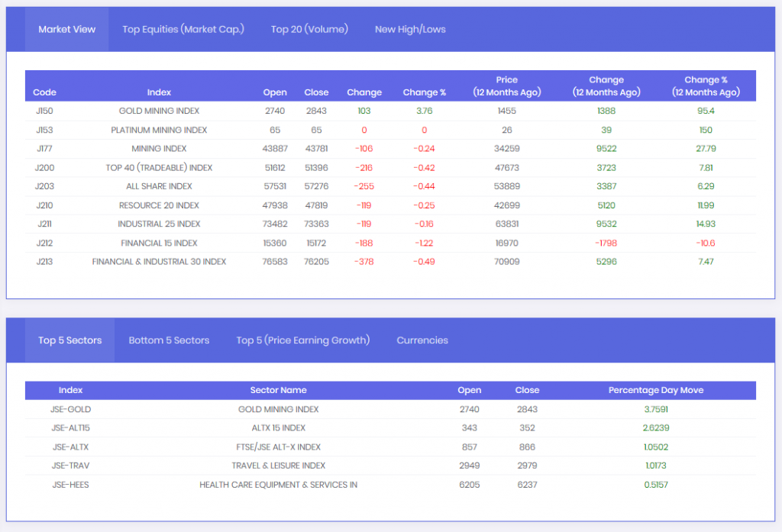
Task: Click the JSE-ALT15 sector index
Action: (71, 428)
